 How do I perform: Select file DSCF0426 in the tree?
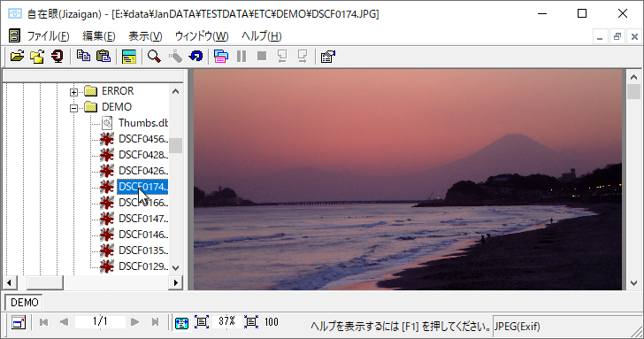pyautogui.click(x=143, y=171)
